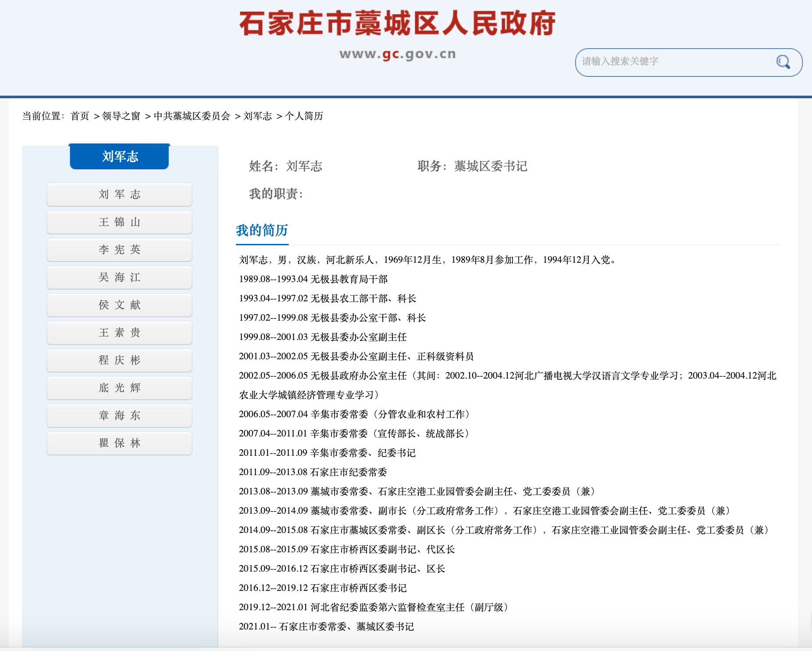Click the line '1997.02--1999.08 无极县委办公室干部、科长'
Image resolution: width=812 pixels, height=651 pixels.
pos(332,318)
